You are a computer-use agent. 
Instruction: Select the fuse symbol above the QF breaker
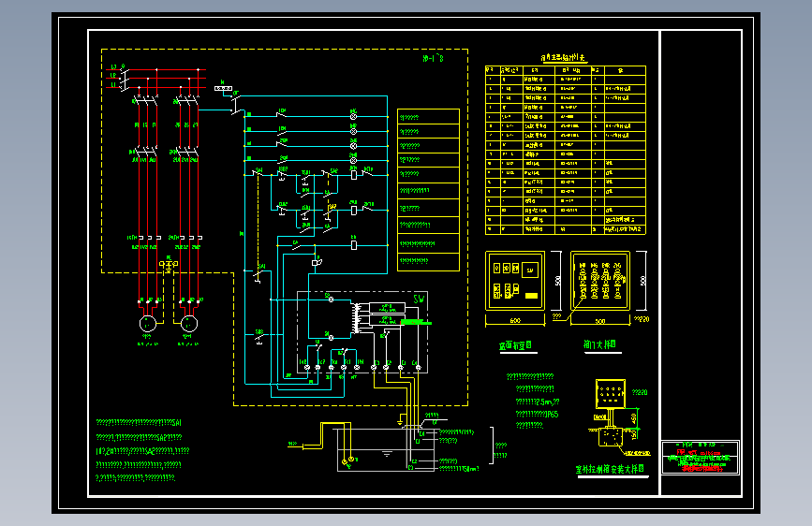tap(223, 89)
